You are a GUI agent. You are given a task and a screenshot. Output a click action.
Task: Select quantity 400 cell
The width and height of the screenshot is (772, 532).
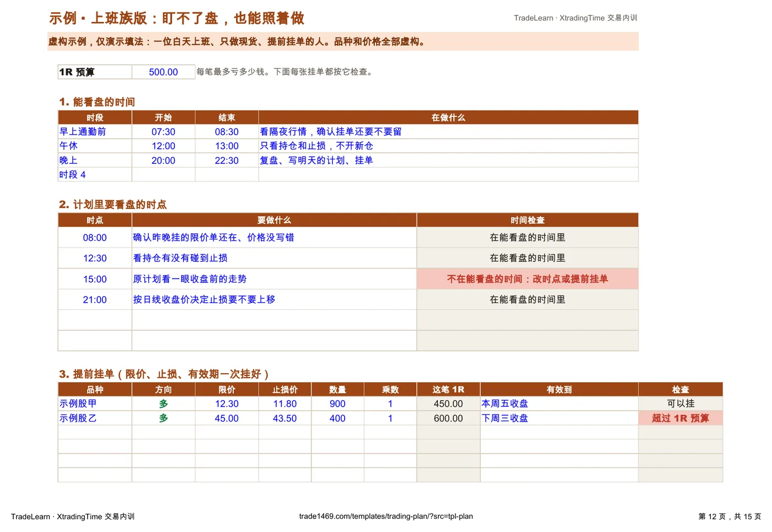point(337,418)
